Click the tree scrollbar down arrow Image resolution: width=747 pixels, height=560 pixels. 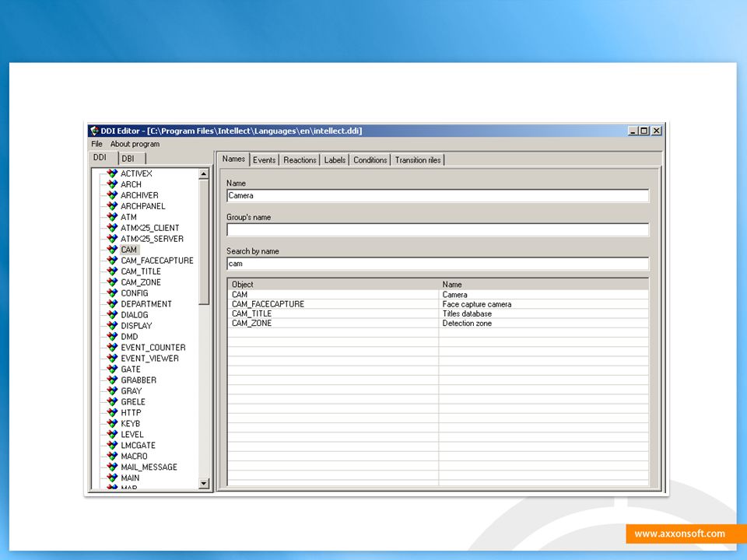point(204,483)
